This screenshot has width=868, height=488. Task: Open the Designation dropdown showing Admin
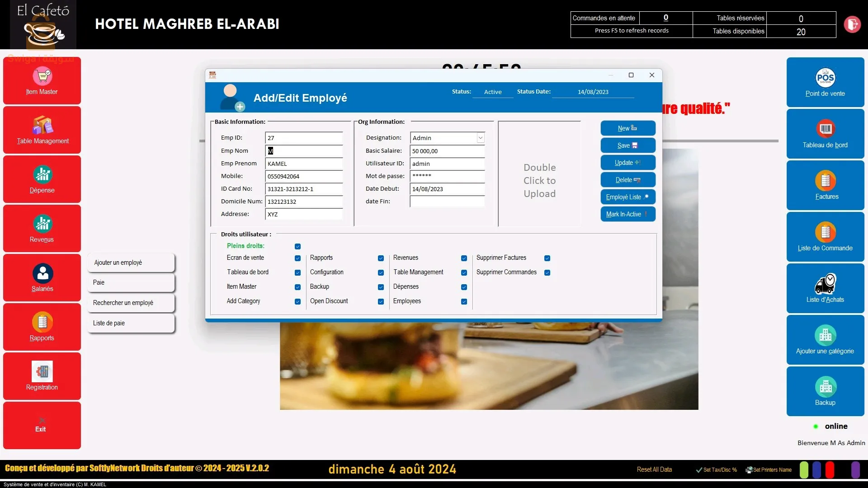[480, 138]
